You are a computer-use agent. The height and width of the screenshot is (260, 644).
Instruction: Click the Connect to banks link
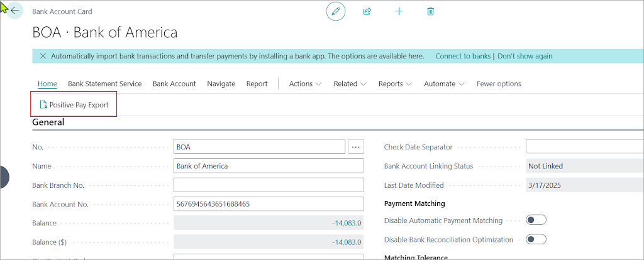point(463,56)
